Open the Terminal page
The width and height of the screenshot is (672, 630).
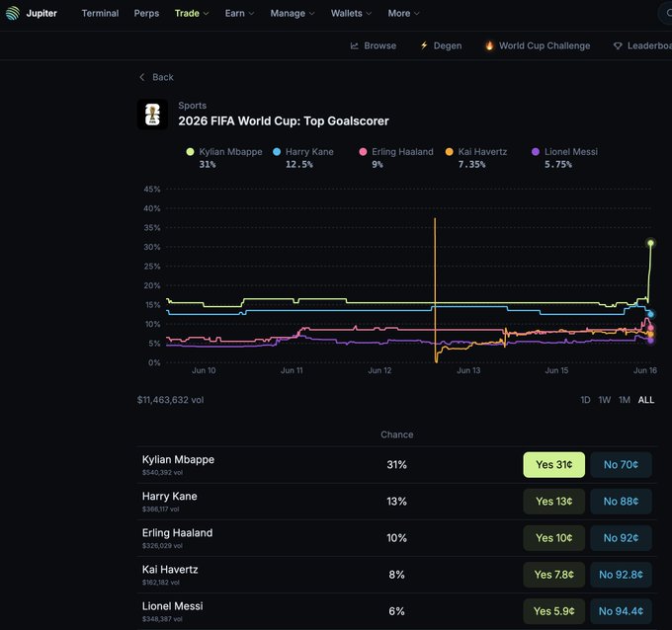[100, 13]
